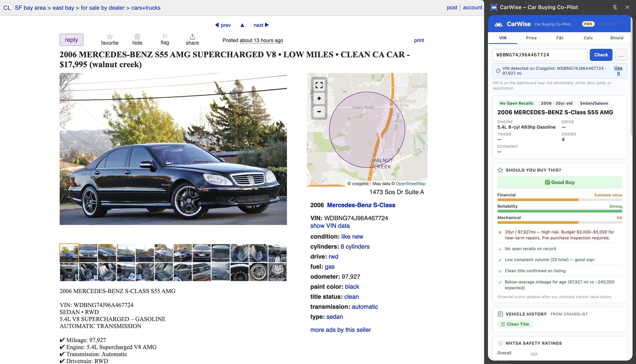636x364 pixels.
Task: Click the black paint color link
Action: (352, 286)
